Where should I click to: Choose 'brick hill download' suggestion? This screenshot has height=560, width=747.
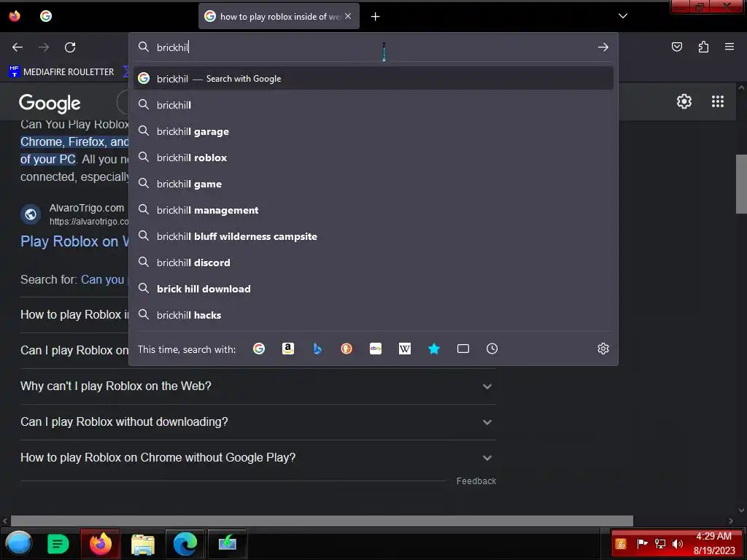click(x=373, y=289)
